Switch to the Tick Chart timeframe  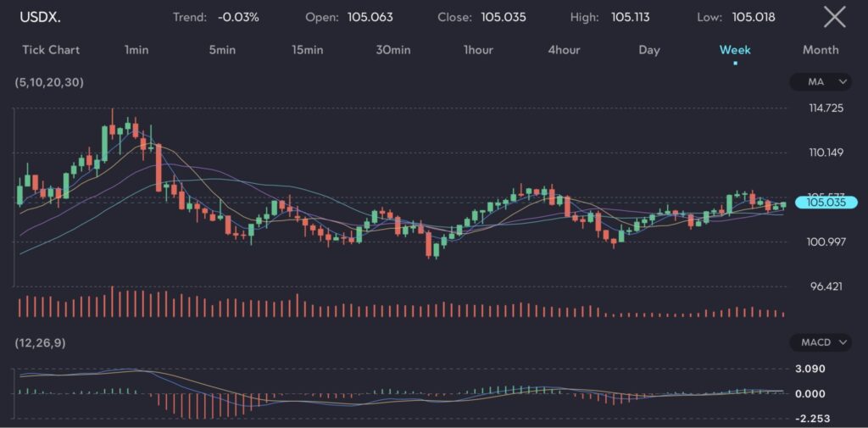(51, 50)
